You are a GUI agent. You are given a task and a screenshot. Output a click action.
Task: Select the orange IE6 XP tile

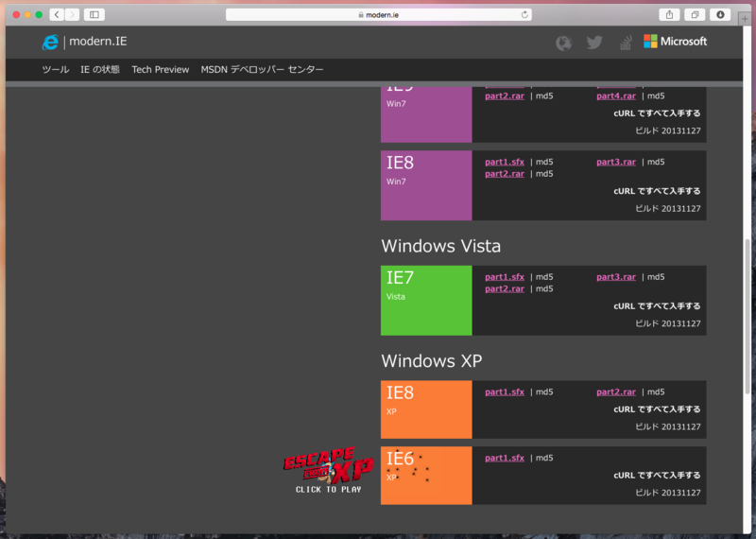[426, 476]
